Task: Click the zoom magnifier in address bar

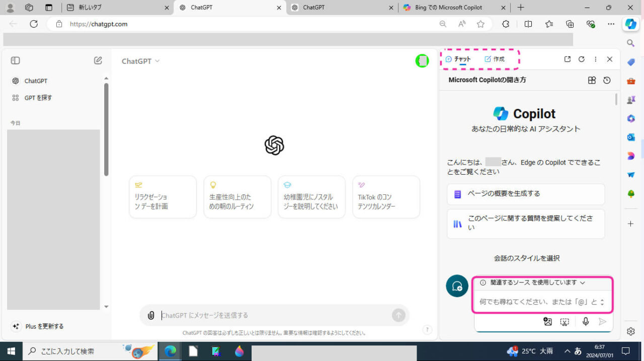Action: pos(443,24)
